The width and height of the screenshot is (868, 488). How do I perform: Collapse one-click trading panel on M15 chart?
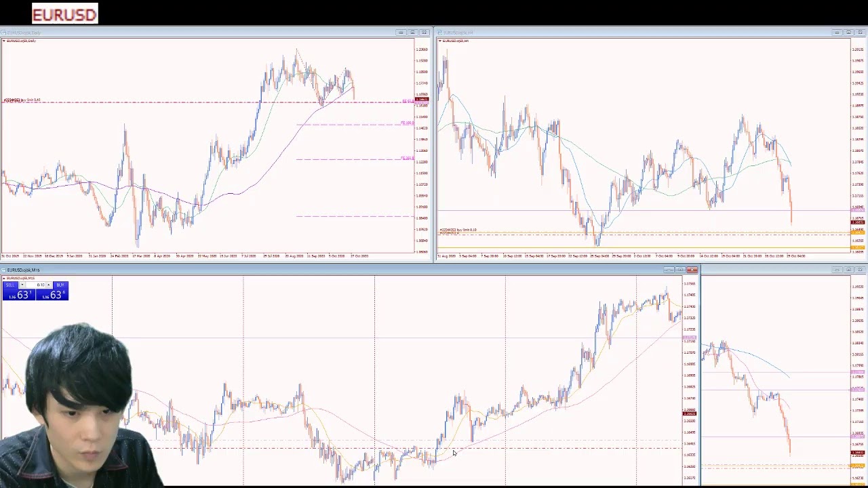tap(5, 279)
